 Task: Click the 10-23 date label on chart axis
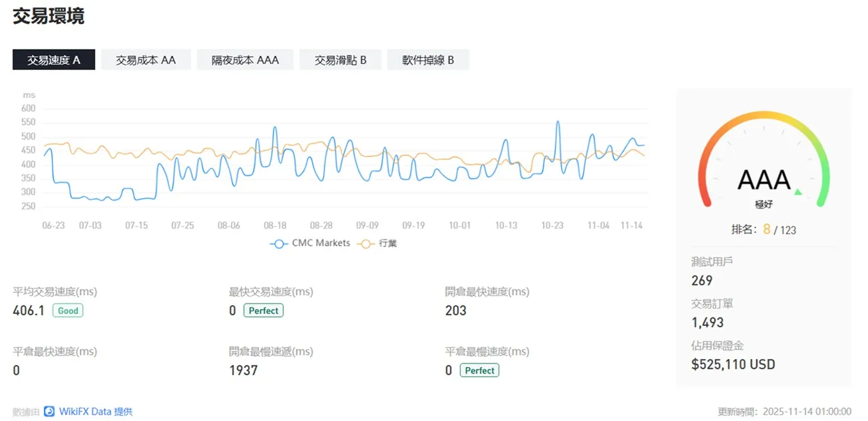(552, 225)
